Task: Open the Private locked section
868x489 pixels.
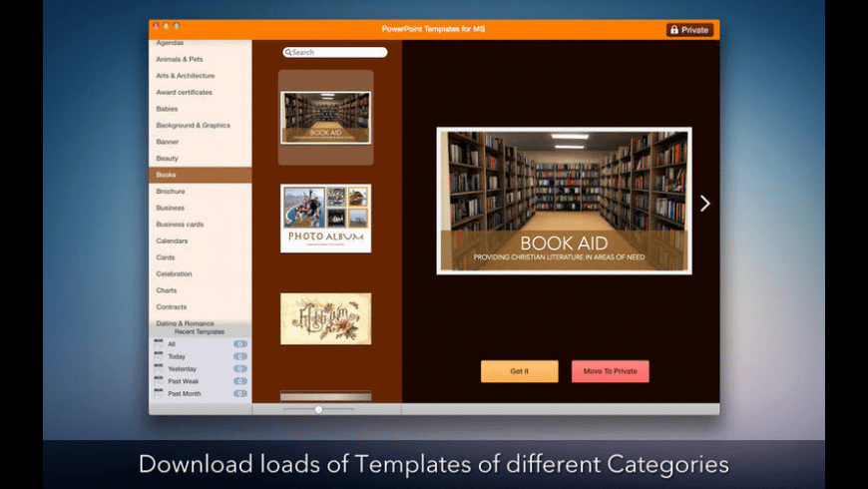Action: point(689,30)
